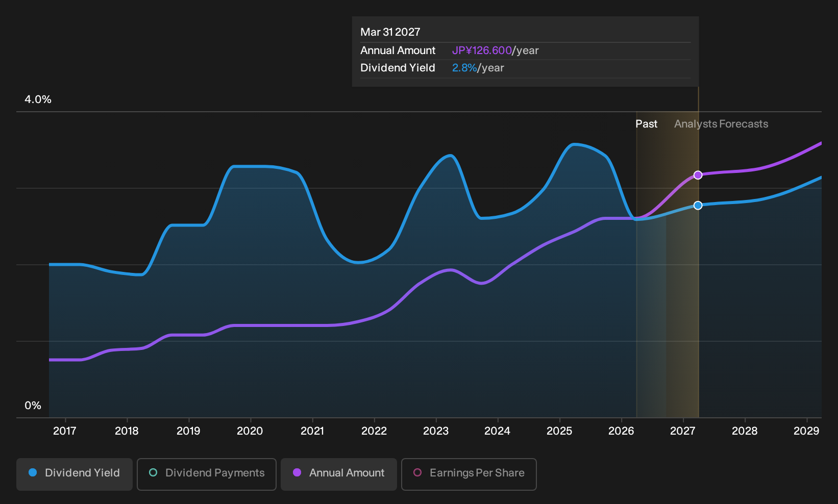Click the Past region label
This screenshot has height=504, width=838.
(x=646, y=124)
